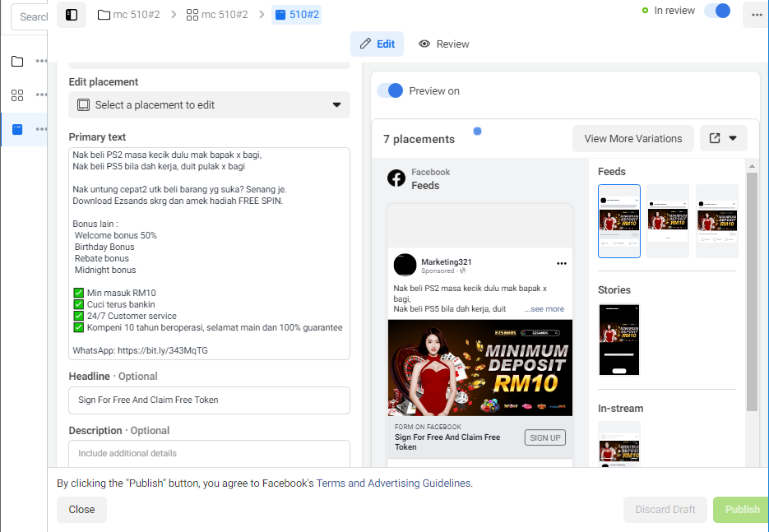
Task: Open the top-right three-dots more menu
Action: click(756, 15)
